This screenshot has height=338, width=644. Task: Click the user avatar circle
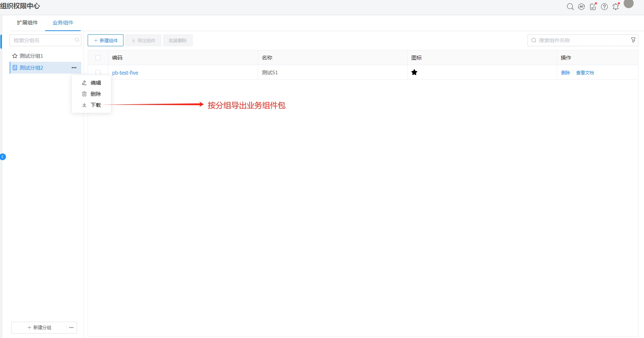coord(629,4)
